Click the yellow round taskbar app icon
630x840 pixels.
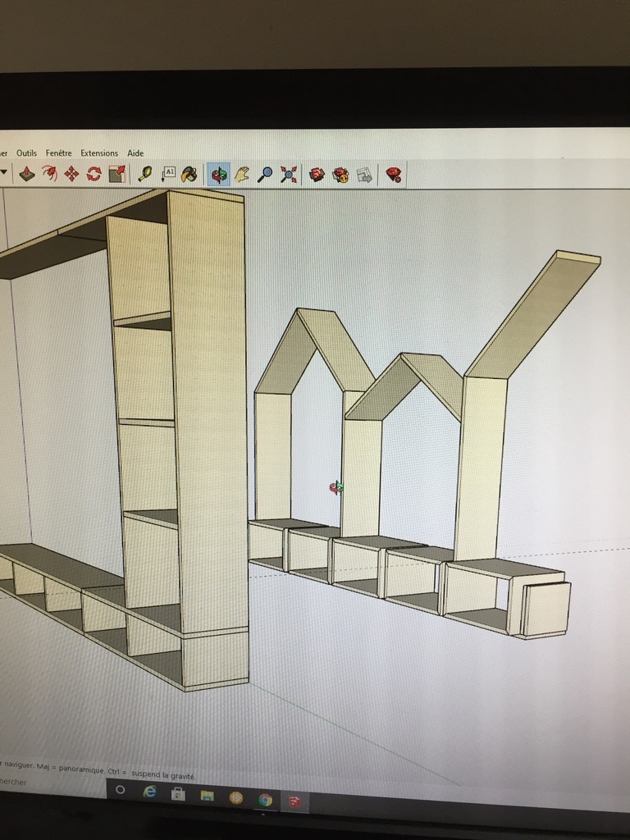(x=235, y=797)
